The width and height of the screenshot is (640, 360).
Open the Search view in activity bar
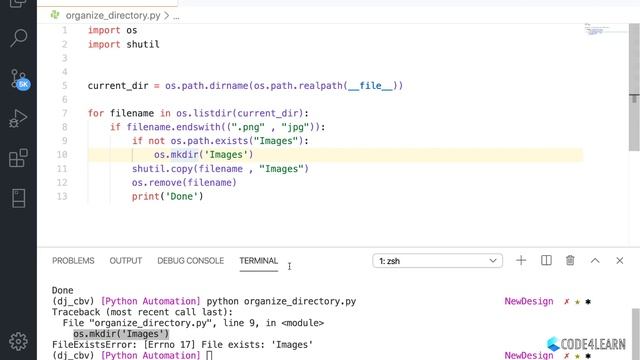point(18,38)
